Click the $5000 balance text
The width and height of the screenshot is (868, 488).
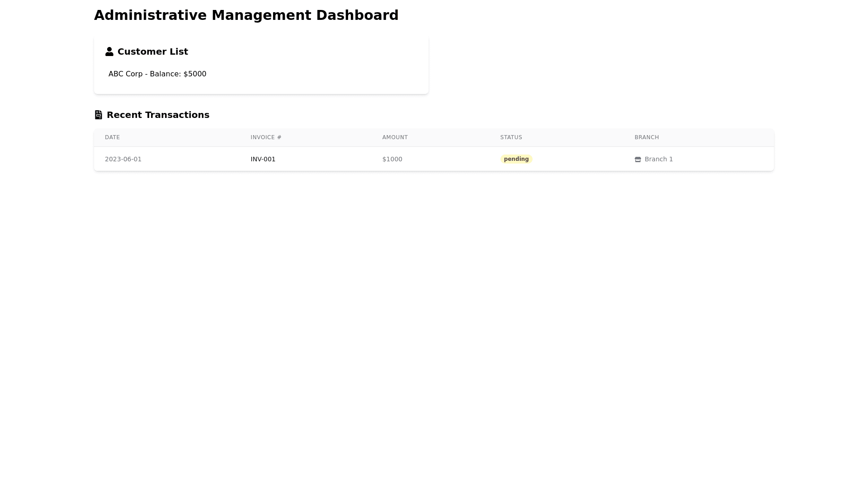(194, 74)
